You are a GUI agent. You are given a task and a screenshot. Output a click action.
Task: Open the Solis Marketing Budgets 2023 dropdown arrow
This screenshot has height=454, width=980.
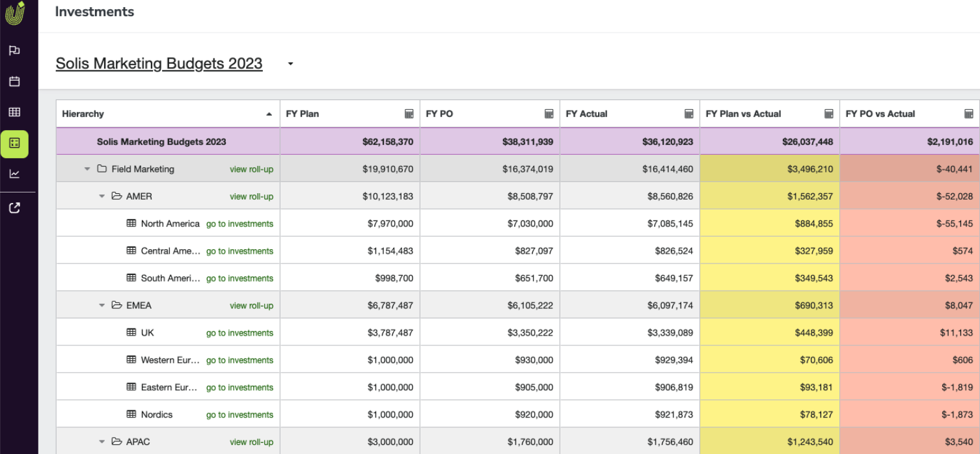(x=291, y=64)
